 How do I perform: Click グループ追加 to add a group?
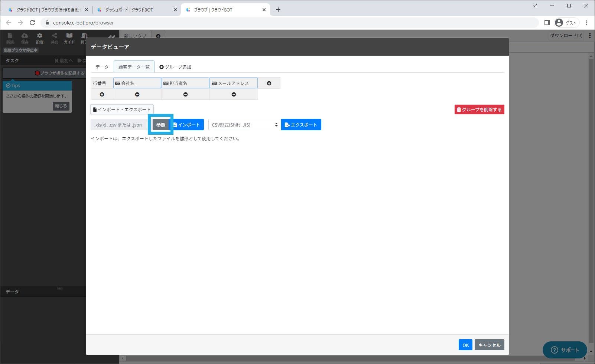(175, 67)
